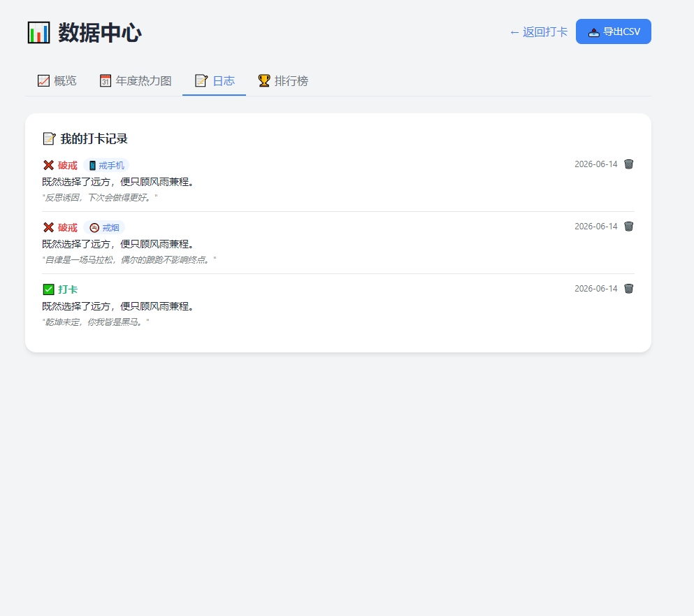The width and height of the screenshot is (694, 616).
Task: Click the 2026-06-14 date of 戒烟 entry
Action: [x=595, y=227]
